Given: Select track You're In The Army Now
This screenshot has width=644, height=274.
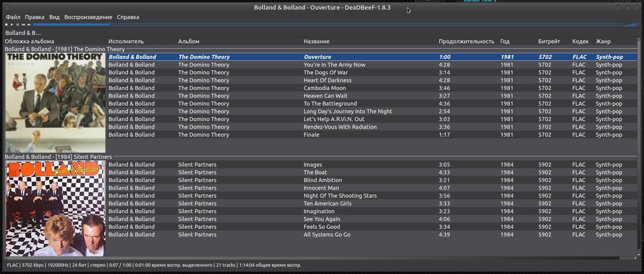Looking at the screenshot, I should (x=372, y=65).
